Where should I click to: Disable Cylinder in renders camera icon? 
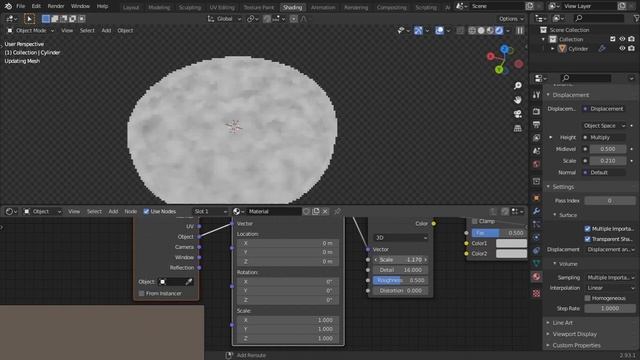[x=631, y=49]
